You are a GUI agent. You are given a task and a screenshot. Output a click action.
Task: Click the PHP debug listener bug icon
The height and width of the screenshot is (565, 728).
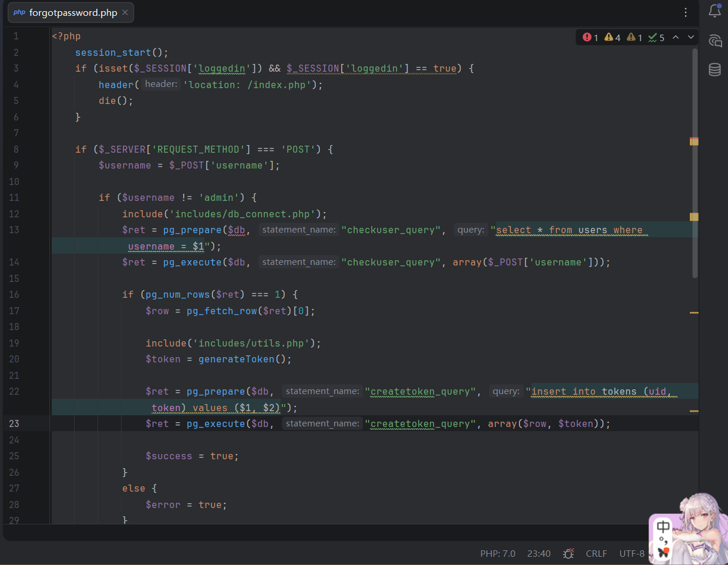568,553
